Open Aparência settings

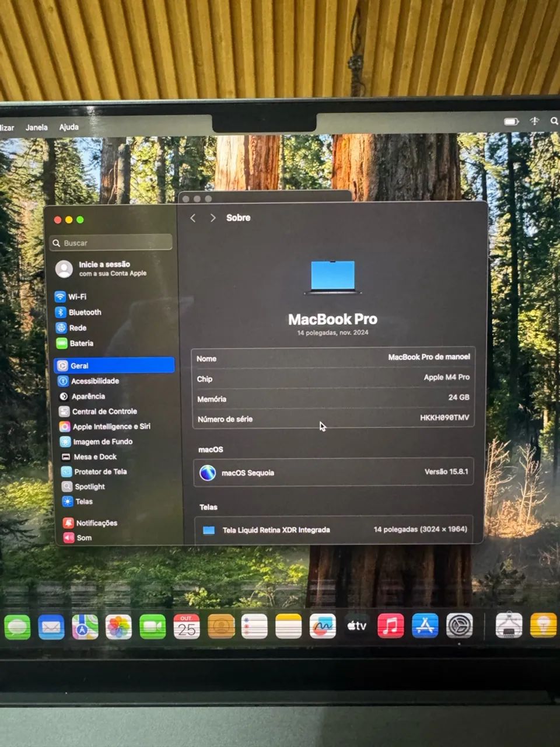[82, 396]
